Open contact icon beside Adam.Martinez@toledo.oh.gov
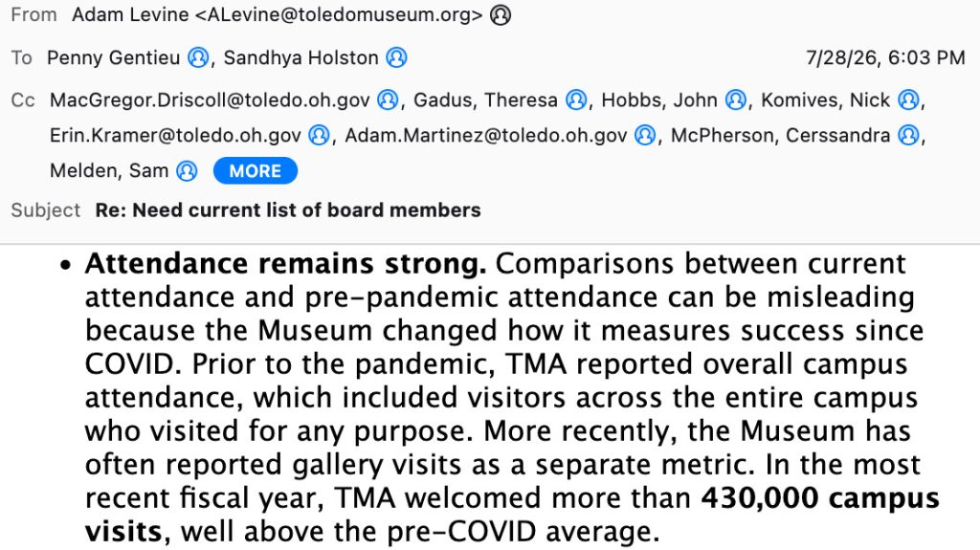This screenshot has width=980, height=550. tap(645, 135)
